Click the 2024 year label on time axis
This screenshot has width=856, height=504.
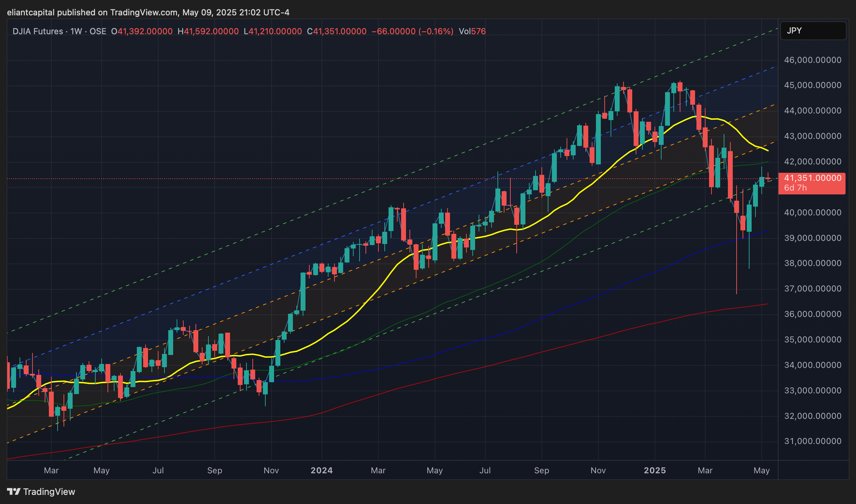[x=322, y=470]
